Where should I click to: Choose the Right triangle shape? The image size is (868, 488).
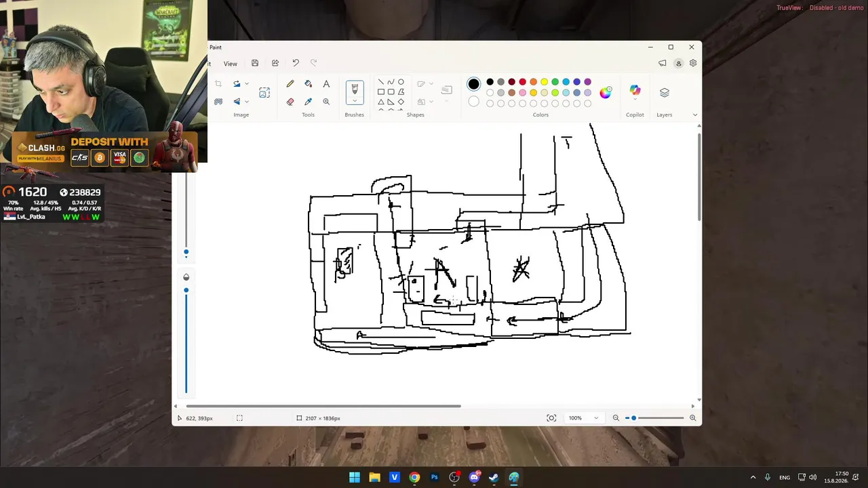coord(391,102)
